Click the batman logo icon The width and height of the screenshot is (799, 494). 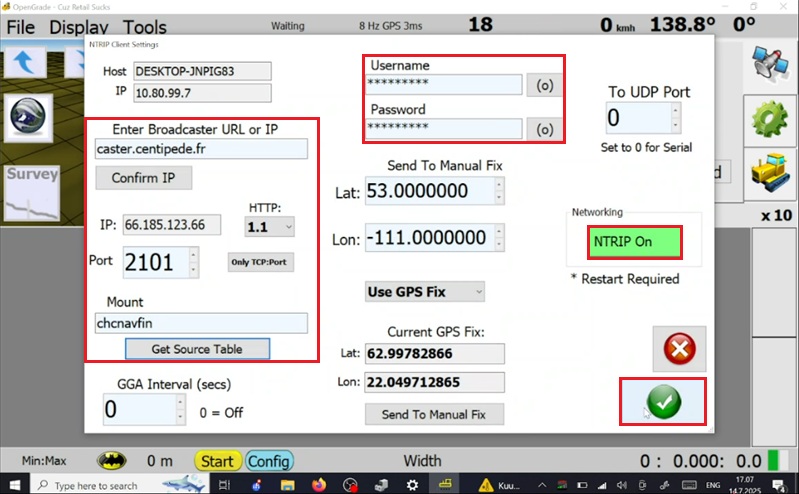(111, 461)
